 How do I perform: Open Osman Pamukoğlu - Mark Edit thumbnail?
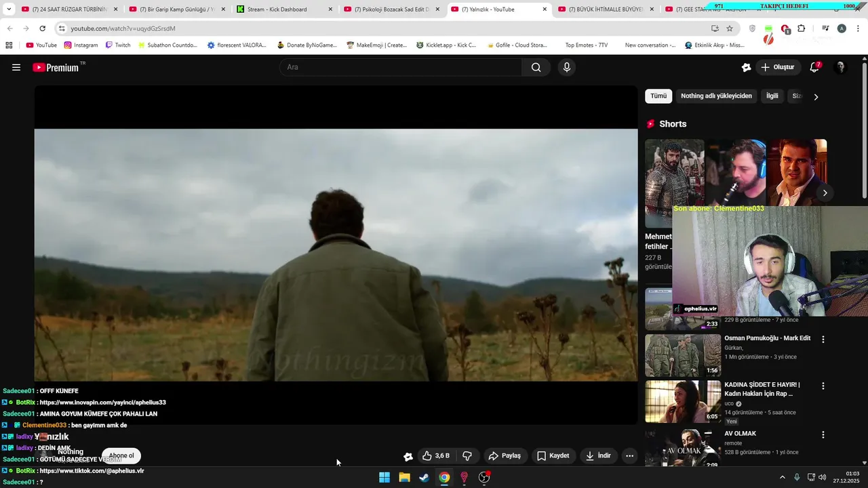click(683, 355)
